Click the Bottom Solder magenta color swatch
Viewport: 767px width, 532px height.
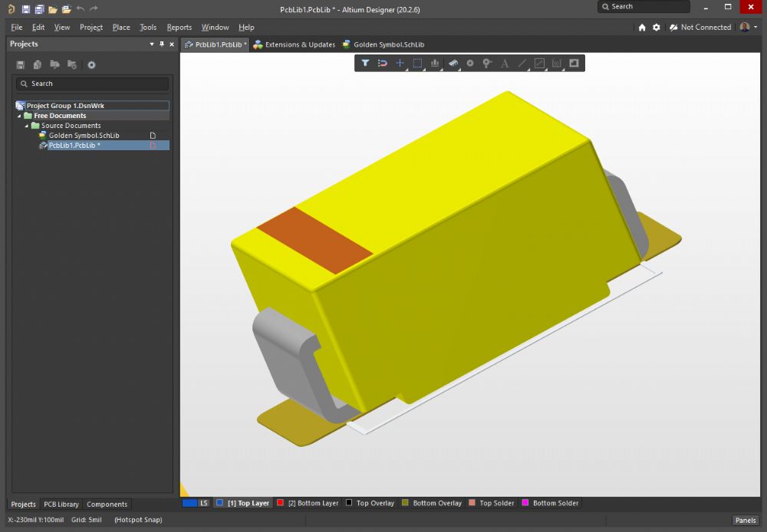(525, 504)
